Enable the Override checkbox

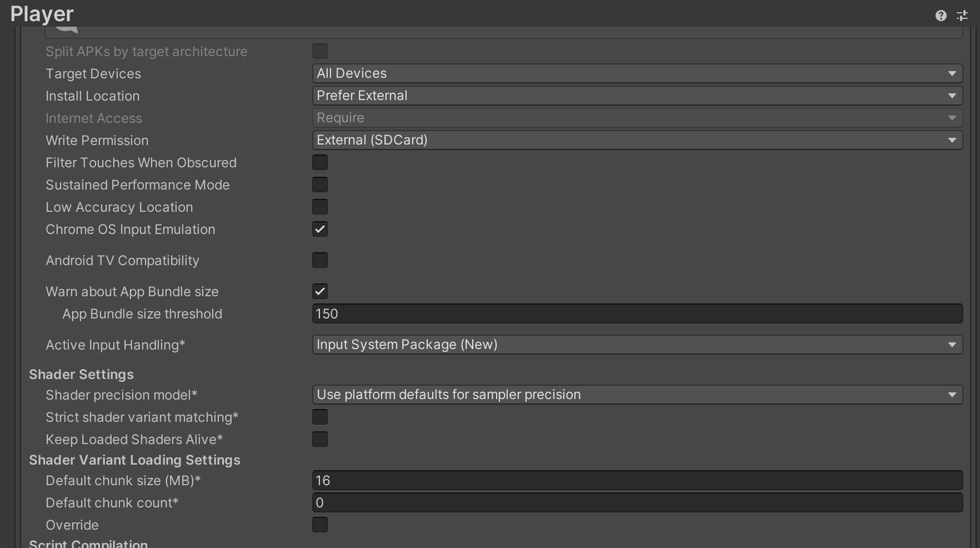pyautogui.click(x=320, y=525)
